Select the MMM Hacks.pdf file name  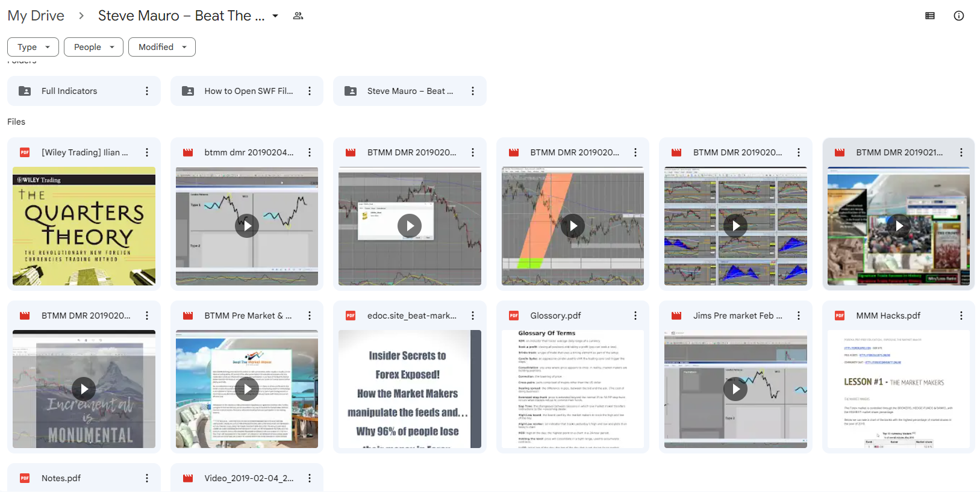click(888, 316)
